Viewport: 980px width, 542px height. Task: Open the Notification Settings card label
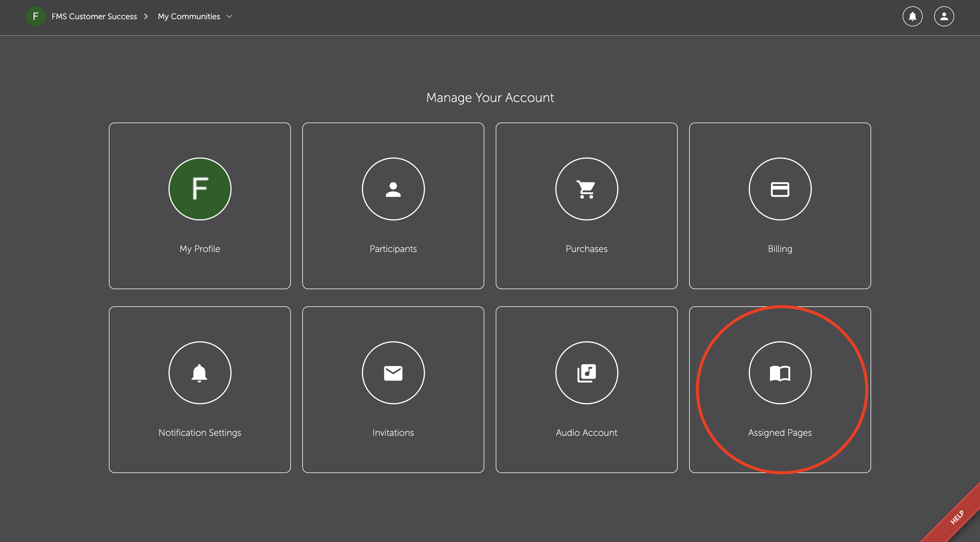click(x=200, y=433)
